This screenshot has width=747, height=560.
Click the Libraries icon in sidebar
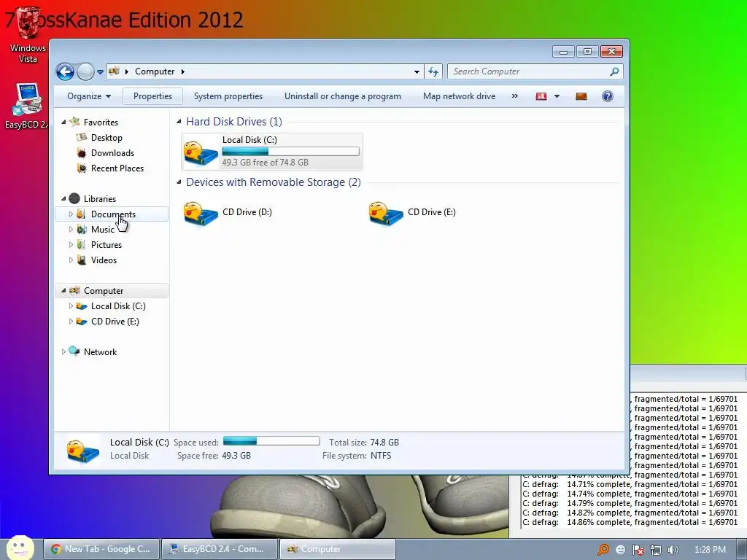tap(75, 198)
